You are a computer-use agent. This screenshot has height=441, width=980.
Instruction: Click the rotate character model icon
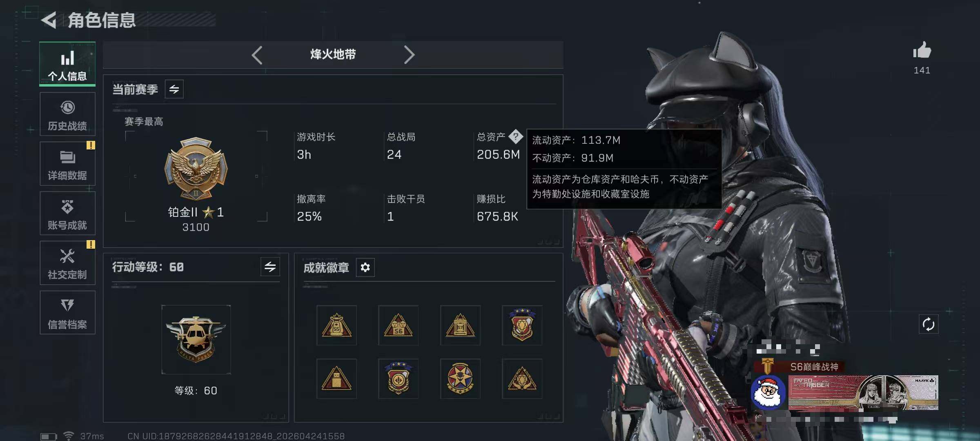point(928,324)
